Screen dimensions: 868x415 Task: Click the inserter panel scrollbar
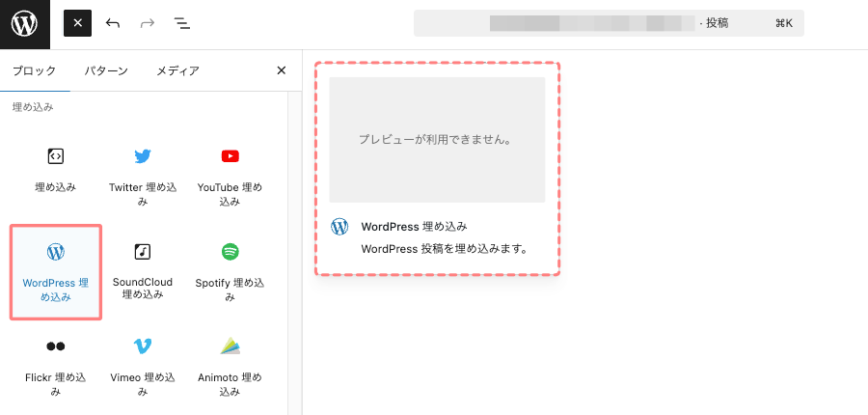tap(295, 253)
